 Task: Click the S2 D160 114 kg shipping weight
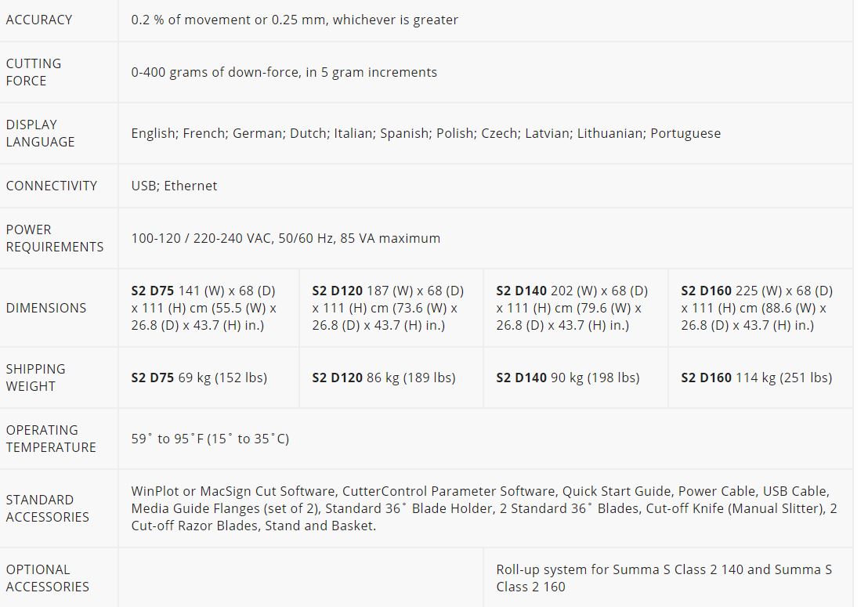pyautogui.click(x=756, y=378)
